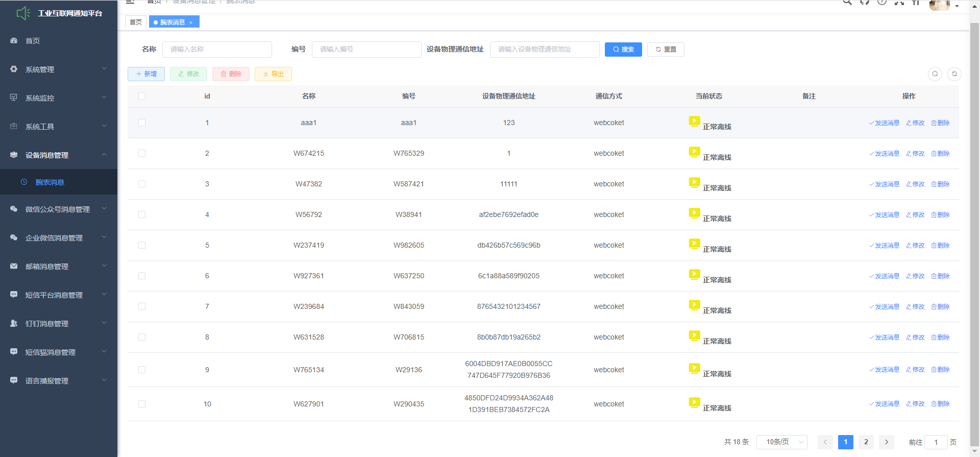Viewport: 980px width, 457px height.
Task: Focus the 设备物理通信地址 input
Action: click(x=545, y=49)
